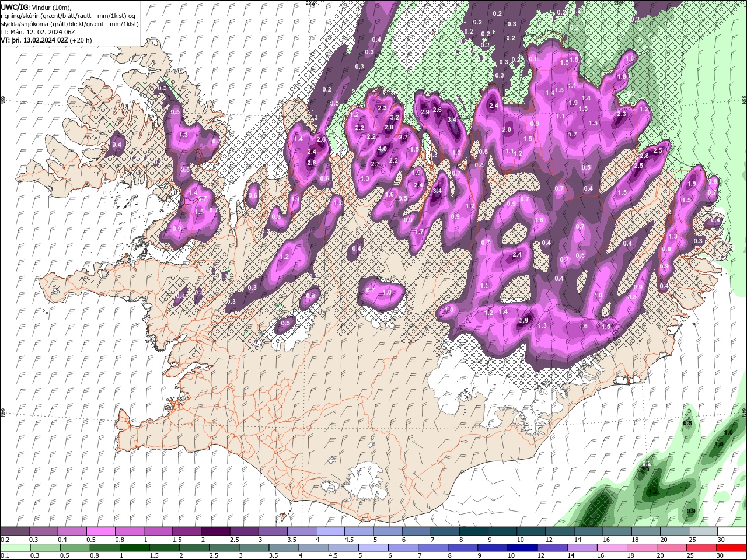Click the '15W' longitude label
The width and height of the screenshot is (747, 560).
point(618,3)
